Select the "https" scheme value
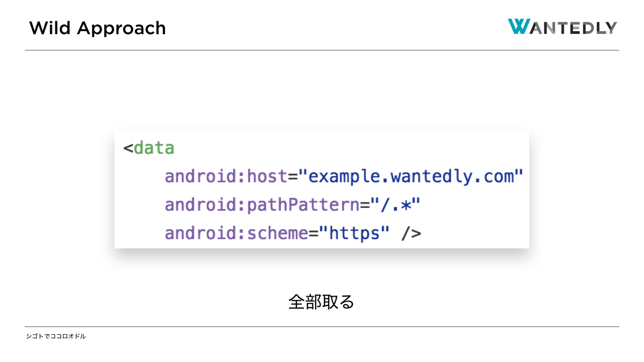 point(354,234)
